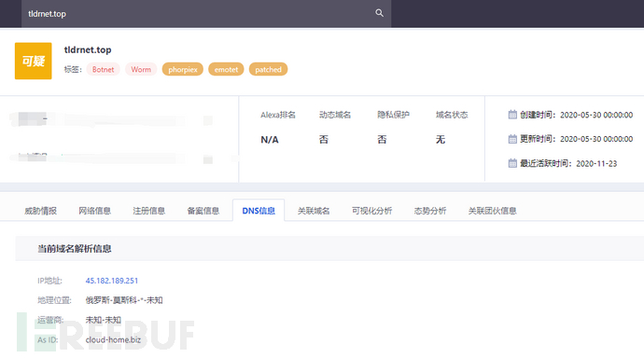Open the 威胁情报 tab
This screenshot has height=358, width=644.
coord(40,211)
